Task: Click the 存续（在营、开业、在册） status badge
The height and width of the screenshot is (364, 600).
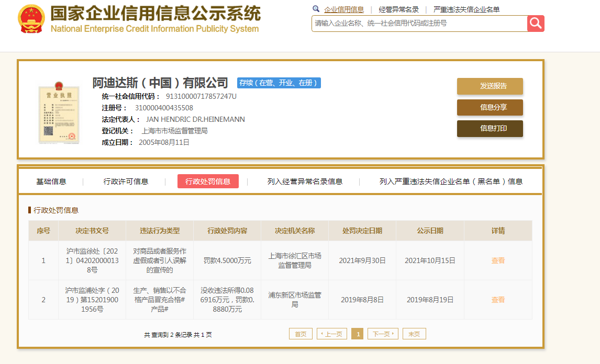Action: pos(279,83)
